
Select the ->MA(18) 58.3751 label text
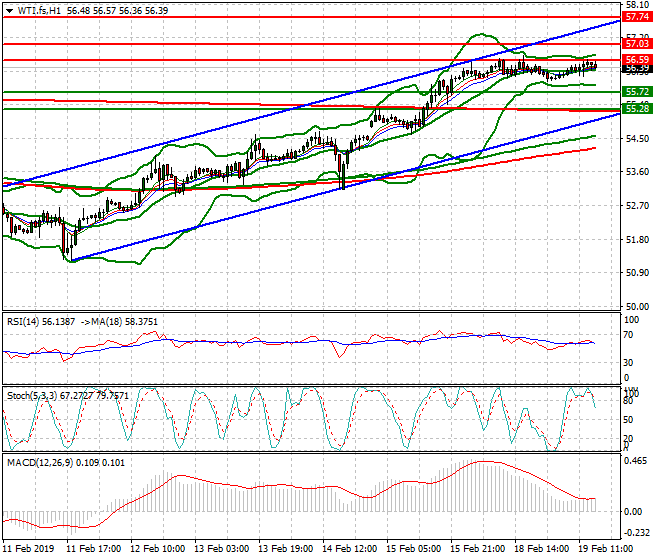coord(118,322)
